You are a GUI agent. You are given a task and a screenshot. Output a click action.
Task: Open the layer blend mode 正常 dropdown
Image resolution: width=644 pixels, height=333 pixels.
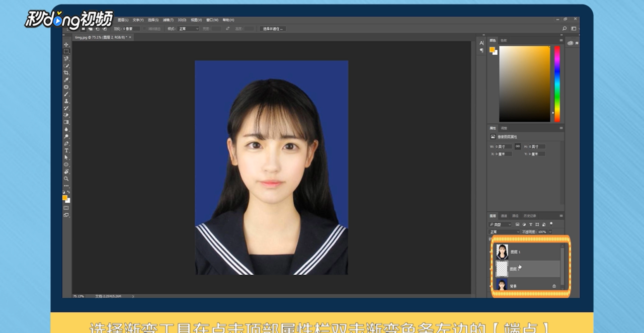tap(504, 232)
